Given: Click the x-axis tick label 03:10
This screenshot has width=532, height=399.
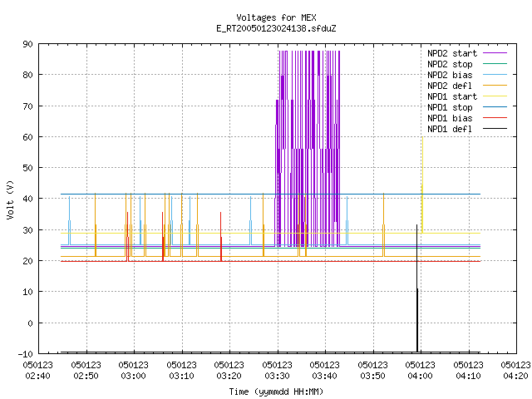Looking at the screenshot, I should tap(181, 376).
